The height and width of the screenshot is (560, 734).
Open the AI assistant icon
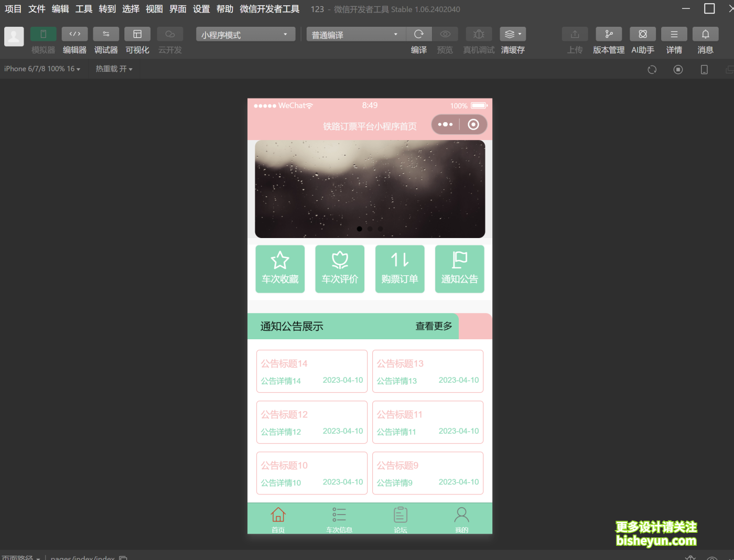click(642, 34)
